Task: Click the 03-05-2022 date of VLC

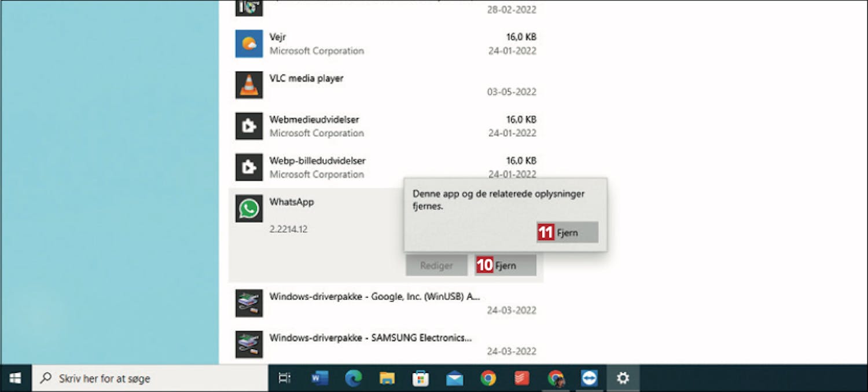Action: point(512,92)
